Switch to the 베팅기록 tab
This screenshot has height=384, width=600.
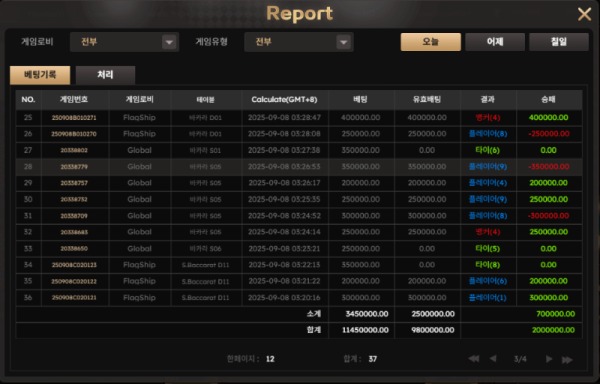[40, 75]
